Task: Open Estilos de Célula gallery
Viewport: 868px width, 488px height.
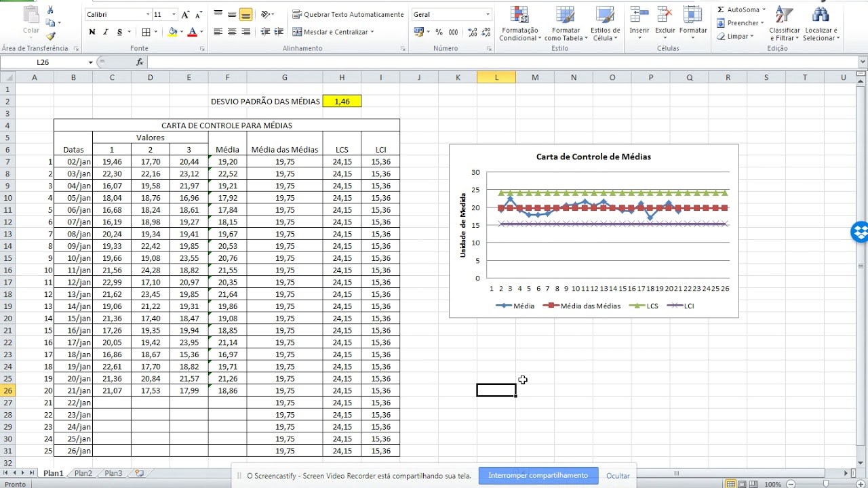Action: coord(605,24)
